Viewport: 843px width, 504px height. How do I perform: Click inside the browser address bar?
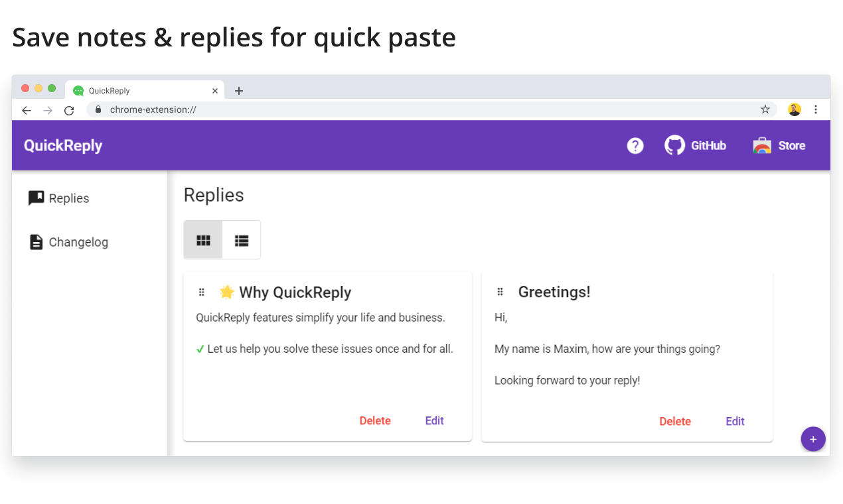pos(266,109)
